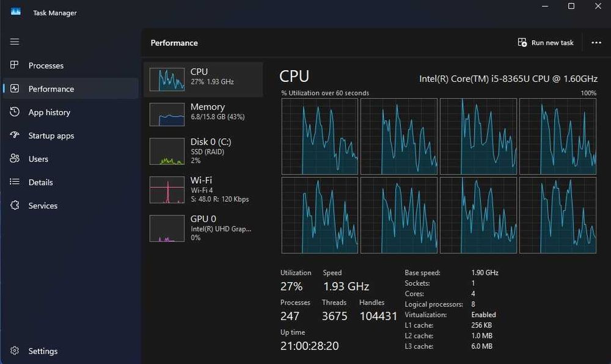Select the Wi-Fi performance entry

pyautogui.click(x=203, y=189)
